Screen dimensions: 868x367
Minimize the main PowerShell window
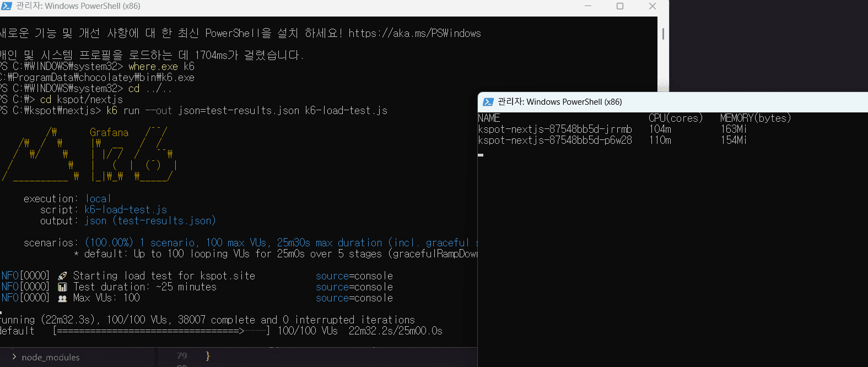pyautogui.click(x=588, y=6)
